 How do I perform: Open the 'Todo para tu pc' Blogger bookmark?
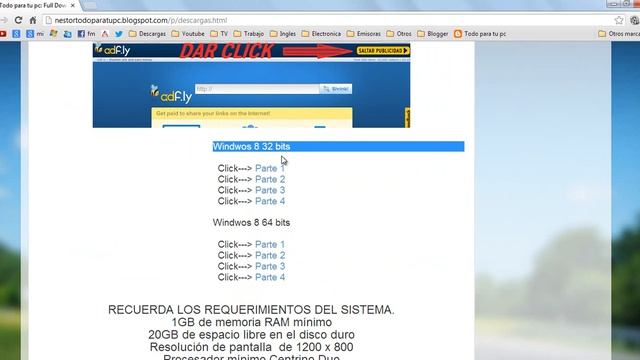(480, 34)
